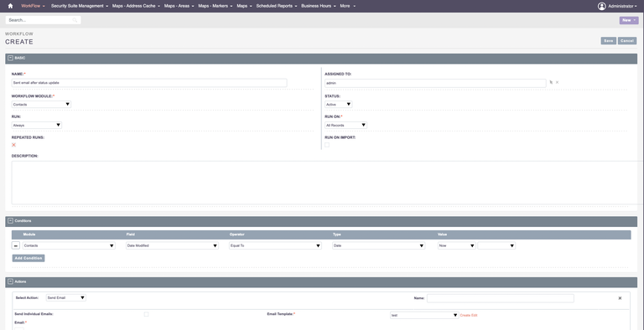Click in the Search box

click(x=43, y=20)
